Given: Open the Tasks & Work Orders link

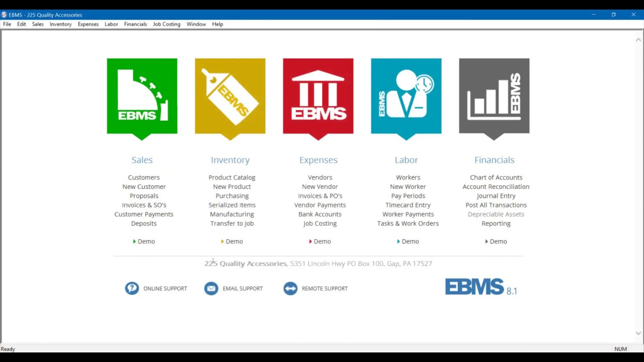Looking at the screenshot, I should point(408,223).
